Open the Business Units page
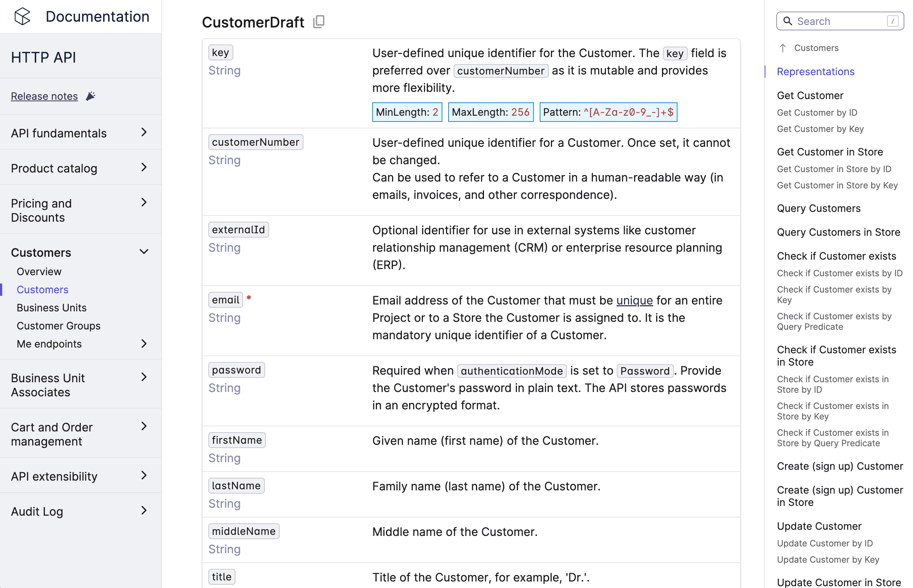This screenshot has height=588, width=913. point(52,308)
